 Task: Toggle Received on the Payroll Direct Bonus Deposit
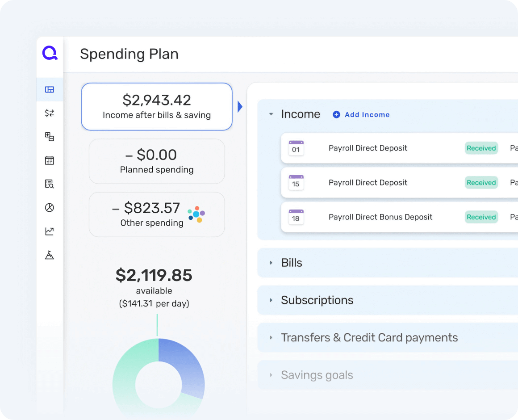481,217
